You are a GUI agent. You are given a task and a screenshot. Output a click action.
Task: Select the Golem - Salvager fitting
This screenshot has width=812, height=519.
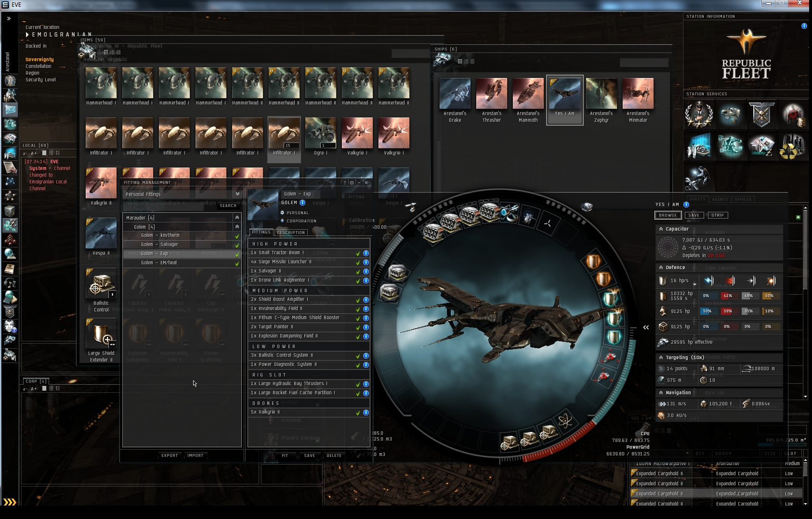(182, 245)
